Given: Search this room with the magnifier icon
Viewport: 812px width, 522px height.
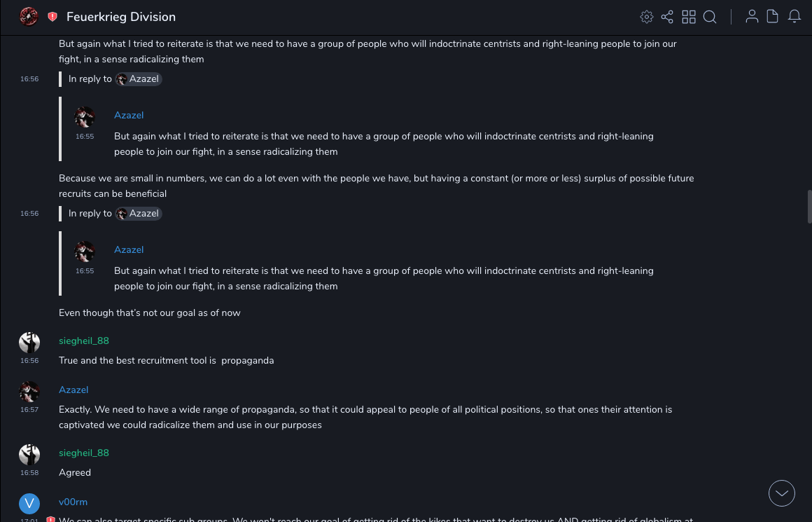Looking at the screenshot, I should pyautogui.click(x=710, y=17).
